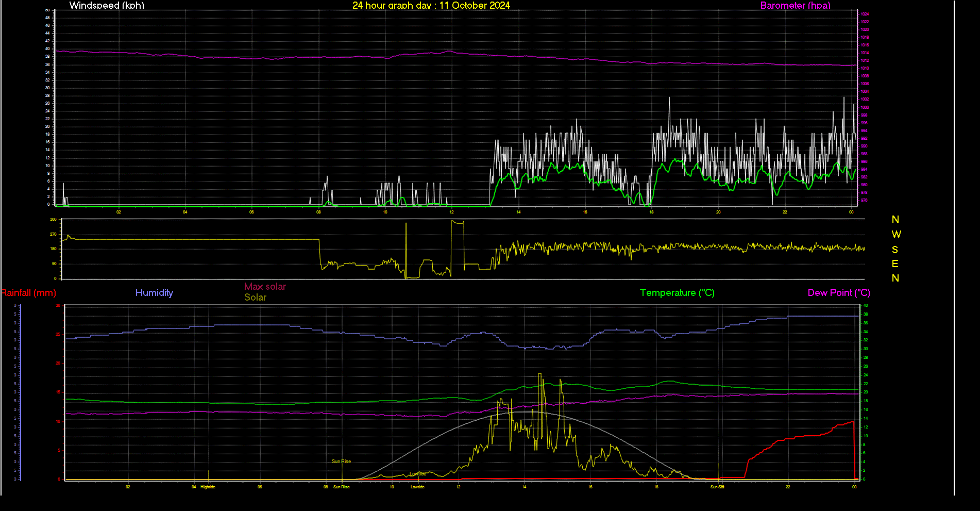
Task: Click the "180" wind direction axis value
Action: point(53,249)
